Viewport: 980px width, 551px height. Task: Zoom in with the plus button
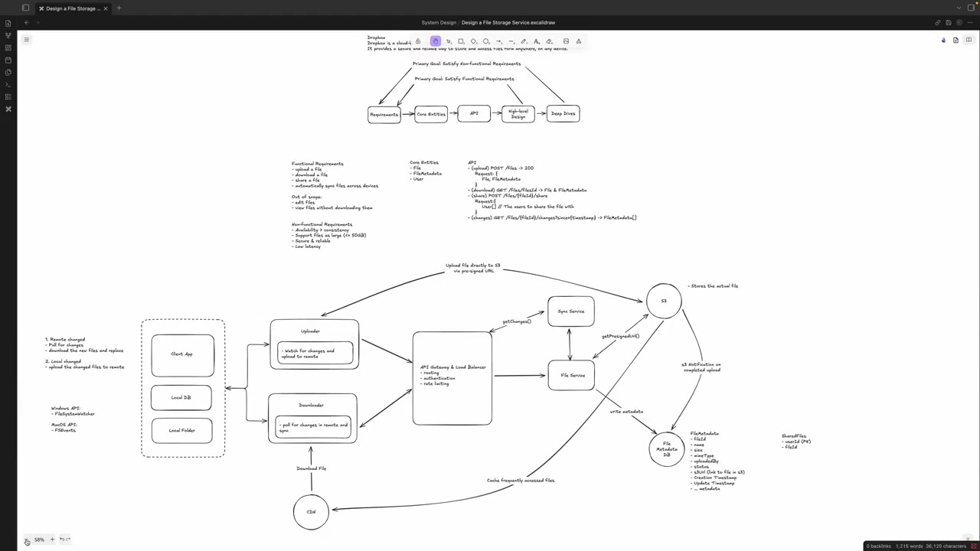(52, 540)
